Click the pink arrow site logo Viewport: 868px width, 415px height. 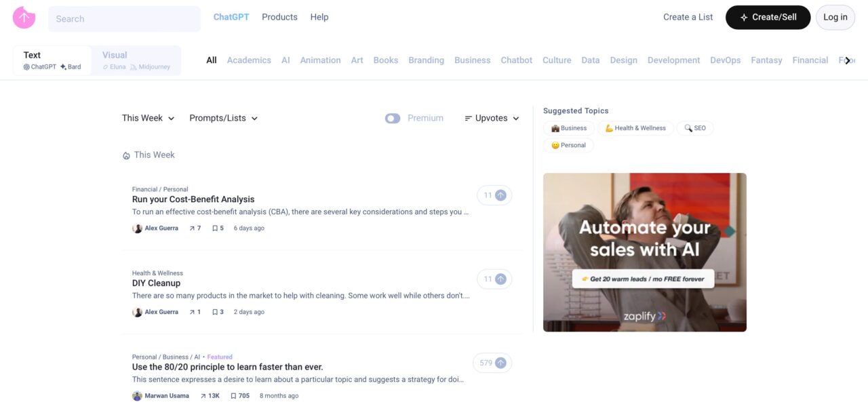tap(24, 18)
